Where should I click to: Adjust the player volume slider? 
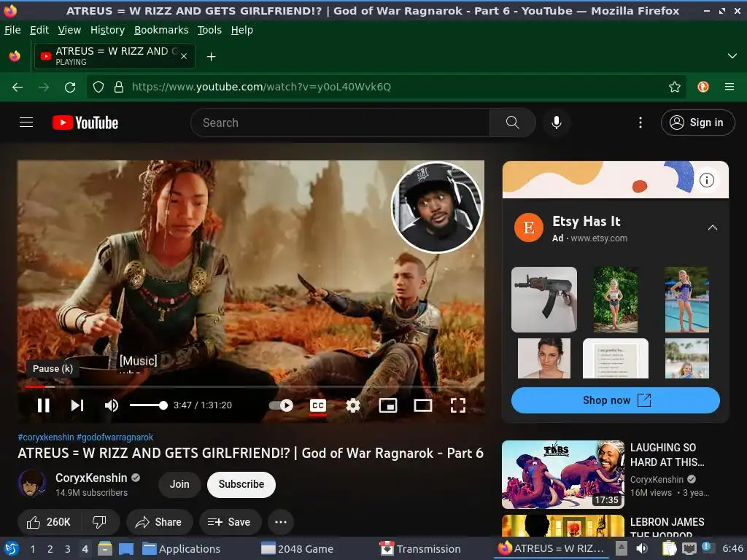pos(148,405)
